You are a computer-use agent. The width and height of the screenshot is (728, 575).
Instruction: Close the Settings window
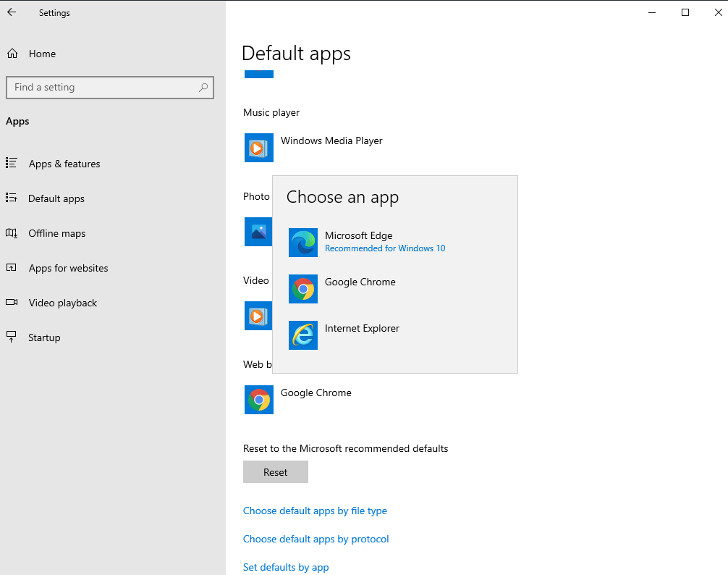[x=719, y=12]
